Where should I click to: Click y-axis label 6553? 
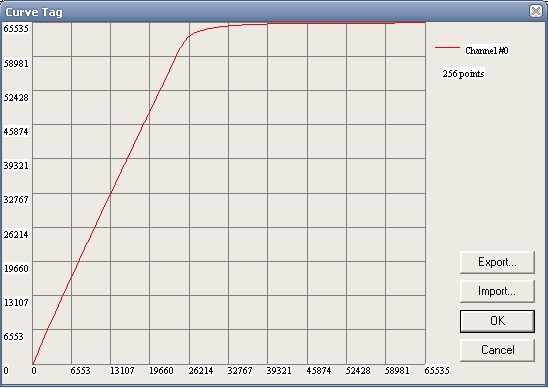coord(14,337)
